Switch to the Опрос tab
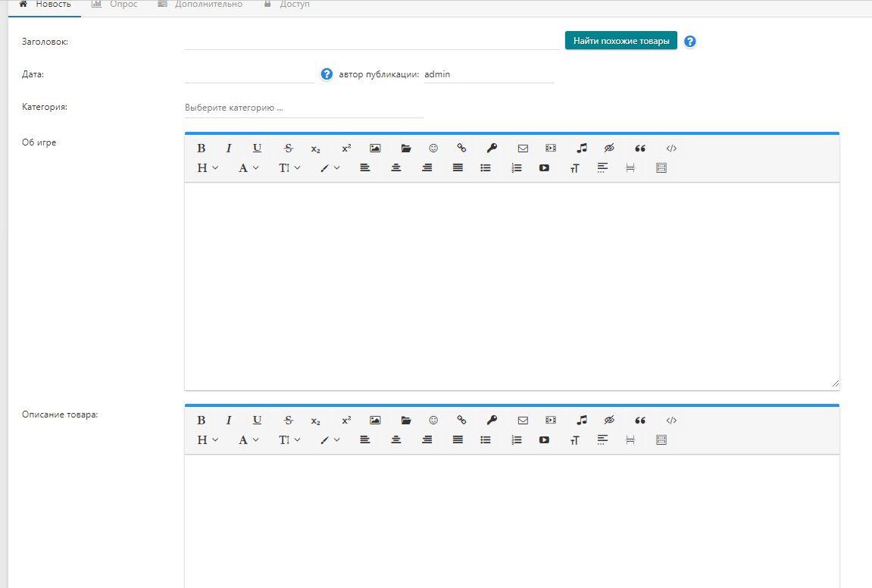 (x=114, y=5)
